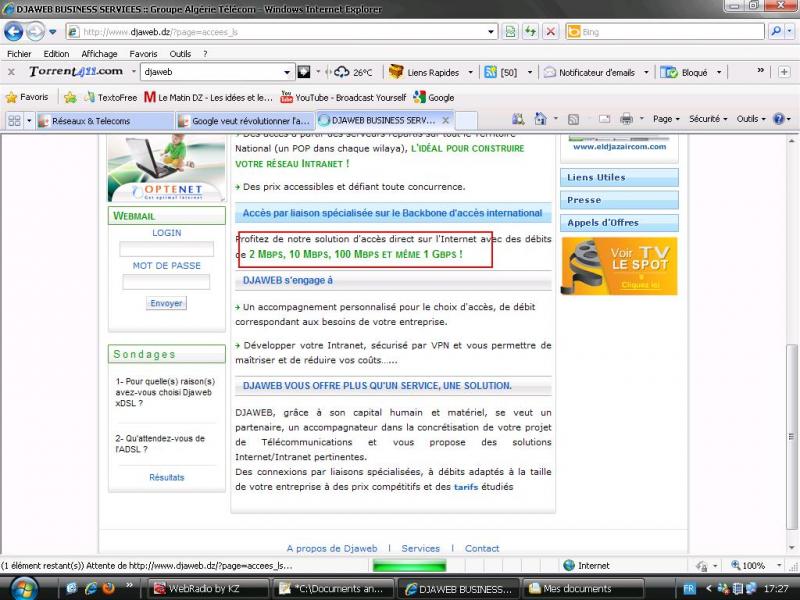Open the Appels d'Offres sidebar button
Viewport: 800px width, 600px height.
pyautogui.click(x=619, y=222)
